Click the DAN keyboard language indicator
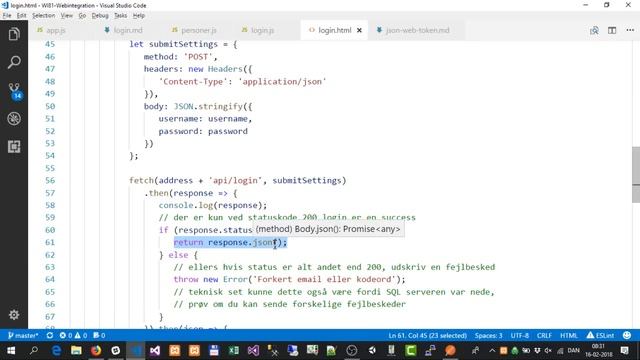This screenshot has height=360, width=640. [x=573, y=351]
